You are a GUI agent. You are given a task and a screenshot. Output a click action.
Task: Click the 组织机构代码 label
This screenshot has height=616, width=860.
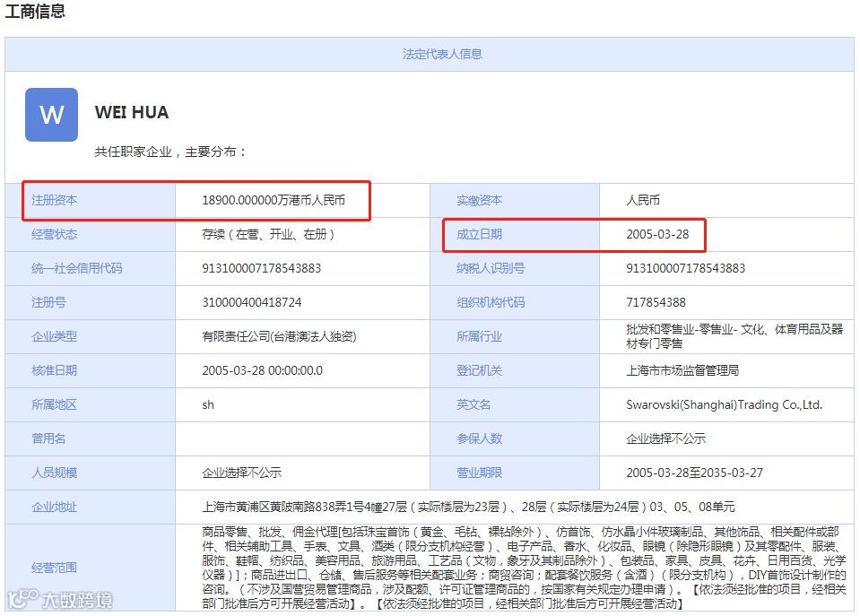[491, 302]
